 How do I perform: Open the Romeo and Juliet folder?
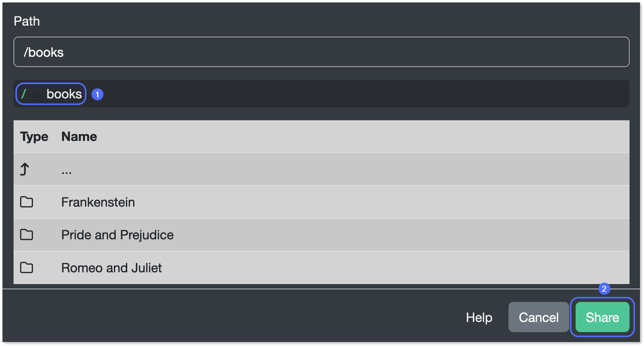(x=111, y=268)
